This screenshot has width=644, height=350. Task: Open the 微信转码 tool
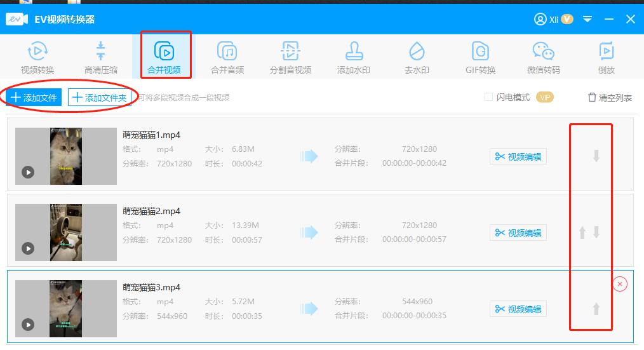[544, 58]
